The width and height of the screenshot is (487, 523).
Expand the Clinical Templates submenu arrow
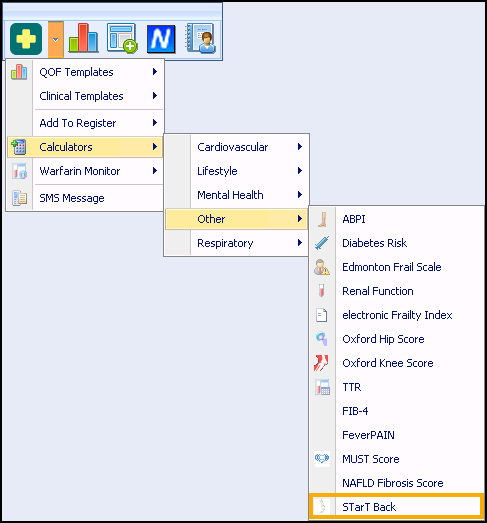pos(155,96)
